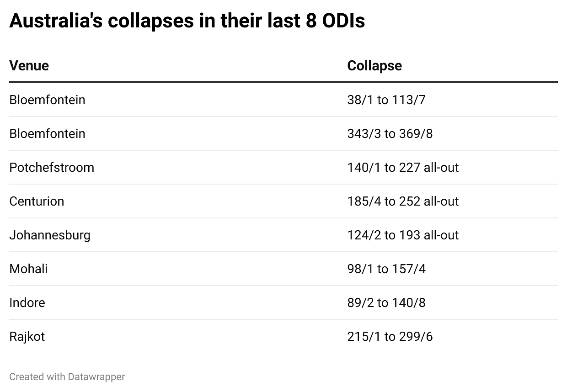Click the Potchefstroom venue cell
567x392 pixels.
coord(52,167)
